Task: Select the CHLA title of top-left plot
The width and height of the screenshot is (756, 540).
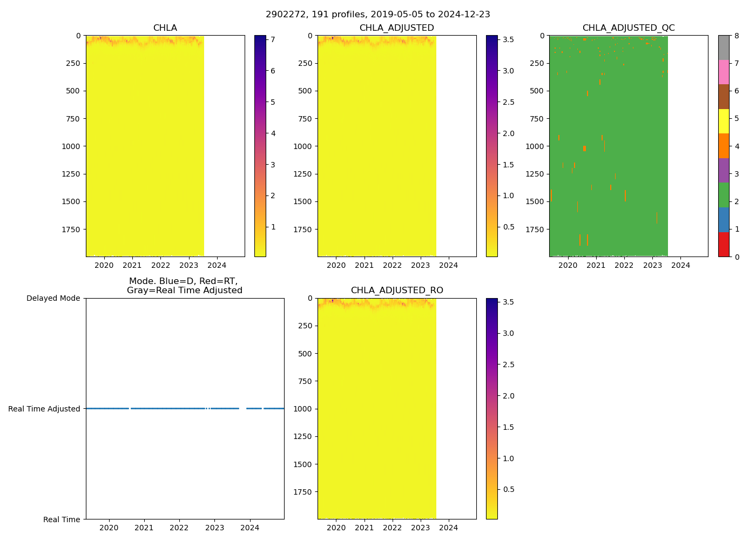Action: tap(165, 28)
